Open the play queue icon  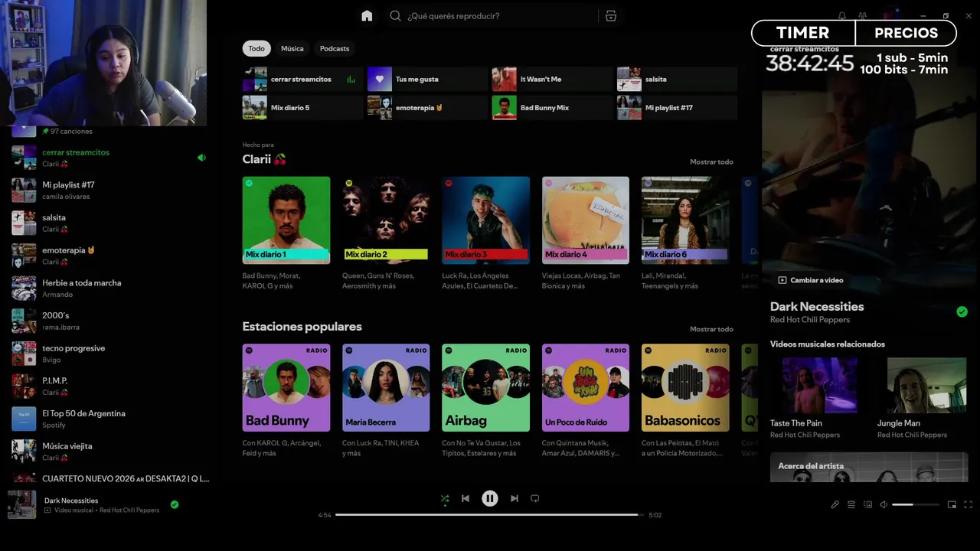(x=851, y=505)
